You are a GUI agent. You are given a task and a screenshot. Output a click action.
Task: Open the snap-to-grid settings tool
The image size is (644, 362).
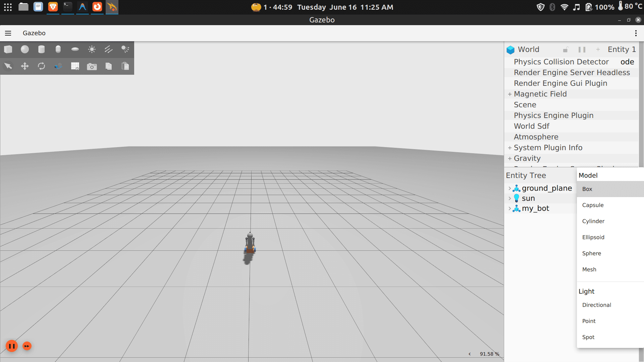click(x=58, y=66)
